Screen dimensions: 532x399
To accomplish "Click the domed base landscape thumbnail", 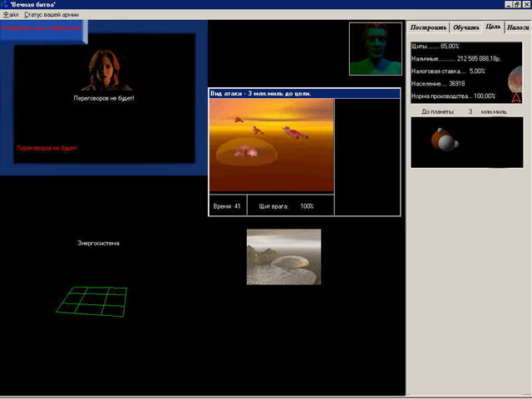I will pyautogui.click(x=283, y=257).
